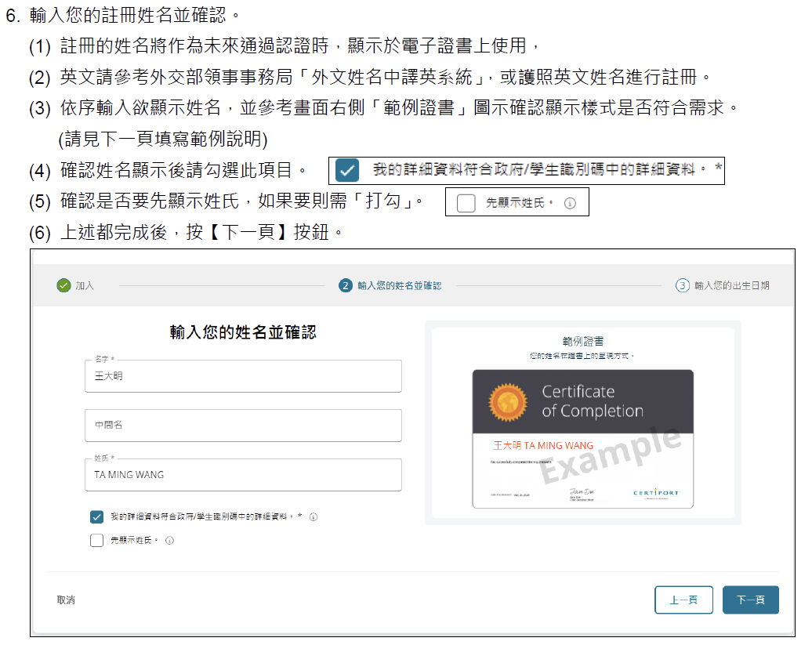Click the 下一頁 button
The width and height of the screenshot is (812, 645).
point(750,600)
